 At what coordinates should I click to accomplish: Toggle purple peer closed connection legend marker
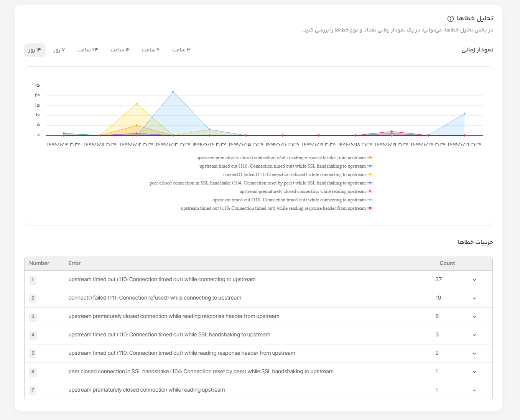(x=370, y=183)
